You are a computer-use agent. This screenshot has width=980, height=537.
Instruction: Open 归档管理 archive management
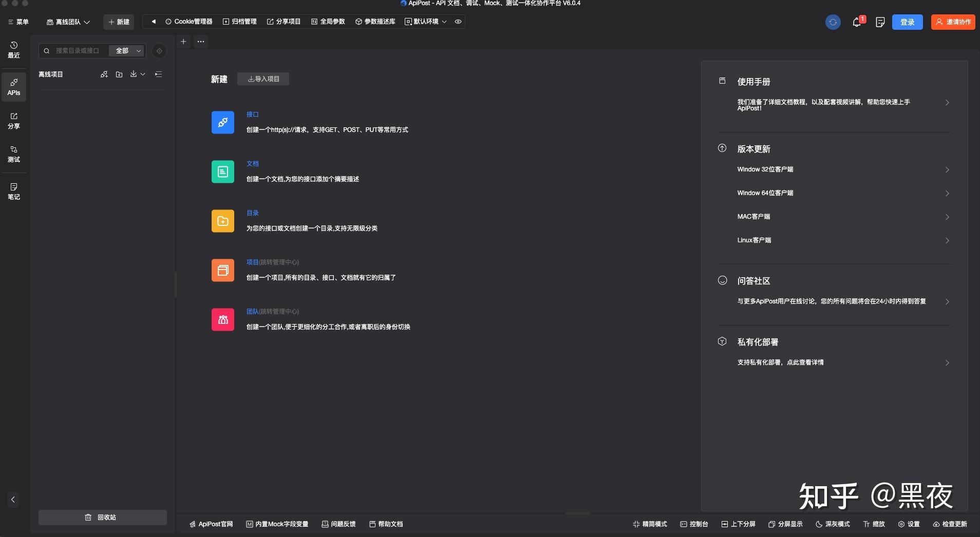(x=240, y=22)
